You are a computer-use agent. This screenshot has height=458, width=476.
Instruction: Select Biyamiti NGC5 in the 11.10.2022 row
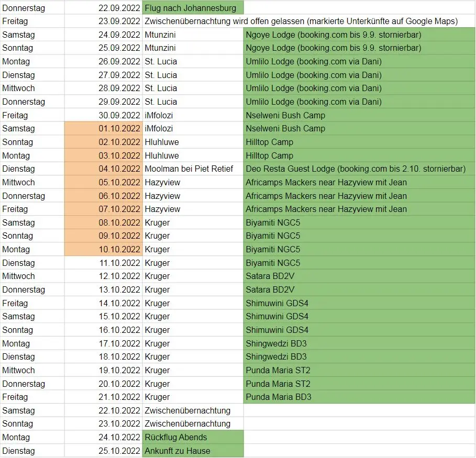click(x=359, y=263)
